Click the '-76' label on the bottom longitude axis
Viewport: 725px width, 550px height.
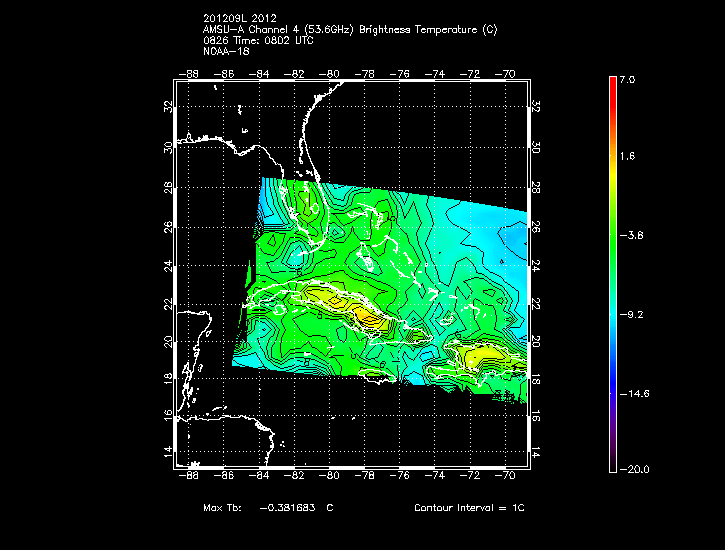point(399,476)
